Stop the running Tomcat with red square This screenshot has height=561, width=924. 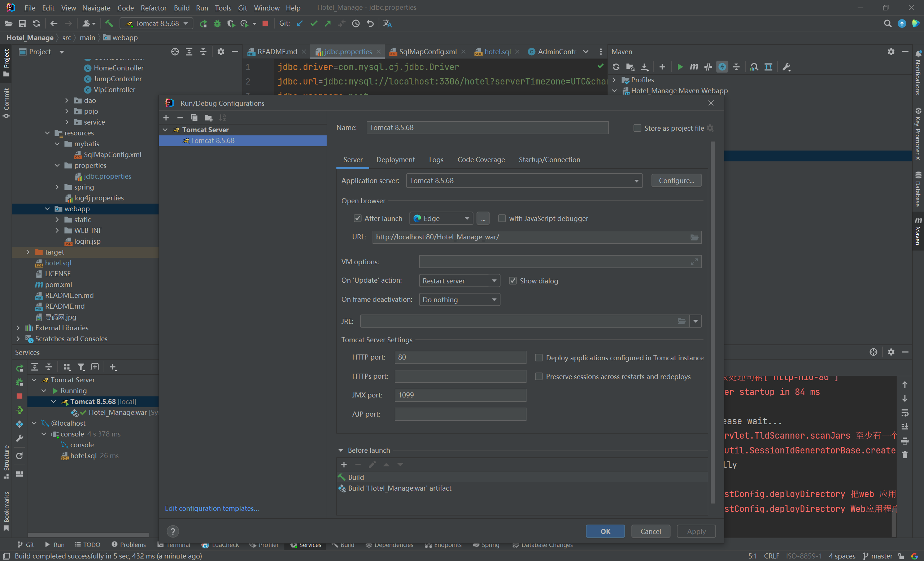click(x=266, y=23)
